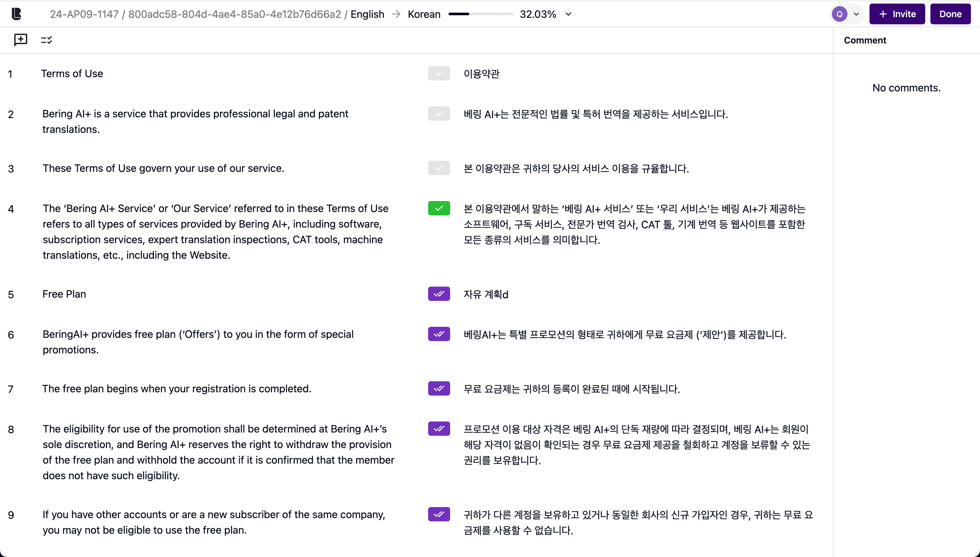Toggle the double-check status on segment 9

click(438, 514)
